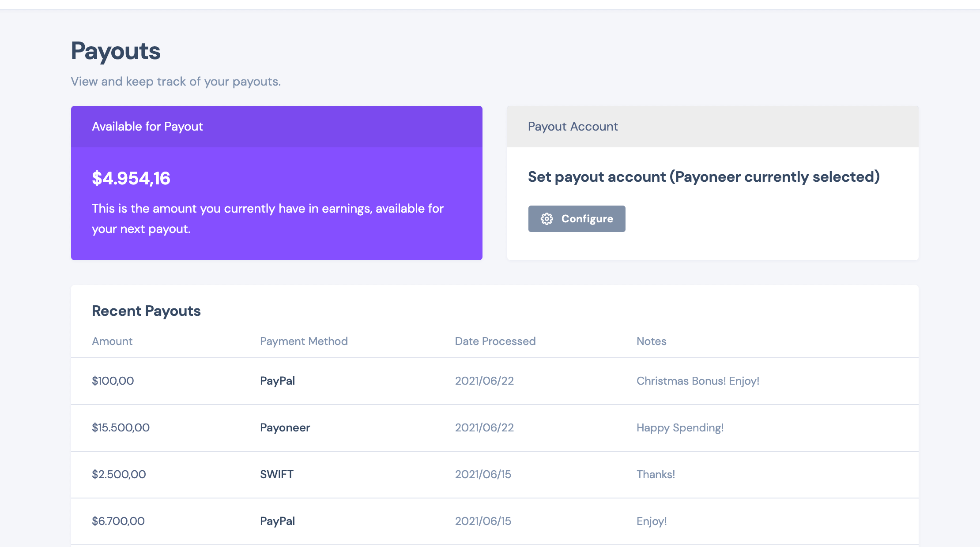Click the Christmas Bonus! Enjoy! note
This screenshot has width=980, height=547.
[x=697, y=381]
